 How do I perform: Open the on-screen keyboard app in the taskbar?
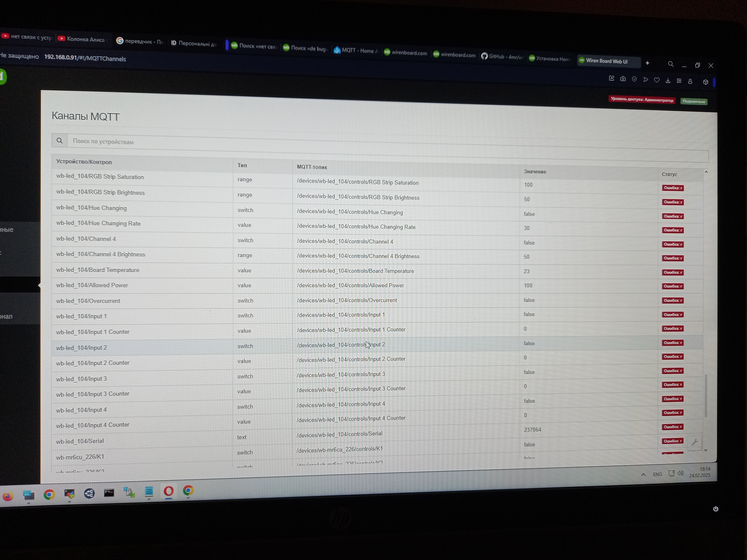click(x=29, y=495)
